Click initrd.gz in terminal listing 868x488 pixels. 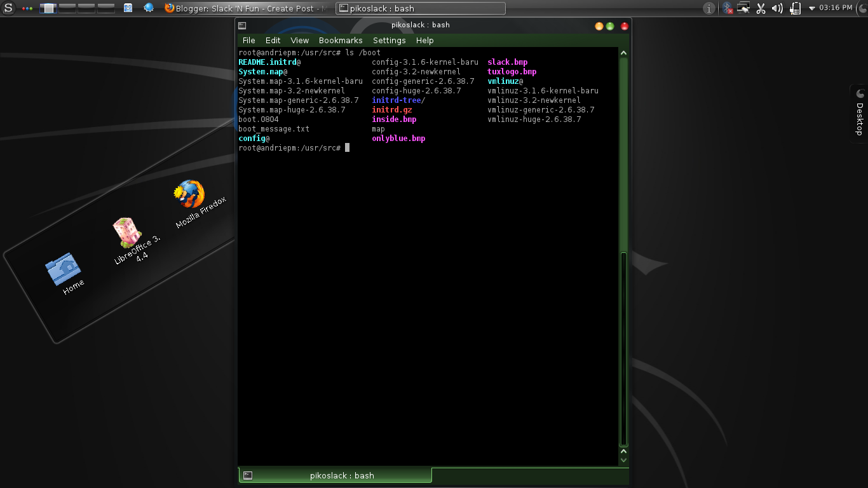(x=392, y=110)
